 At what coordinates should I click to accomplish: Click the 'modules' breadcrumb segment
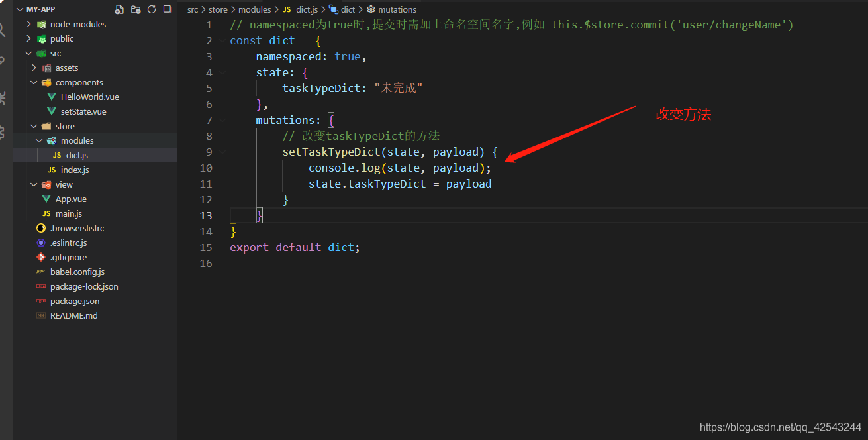pos(254,9)
